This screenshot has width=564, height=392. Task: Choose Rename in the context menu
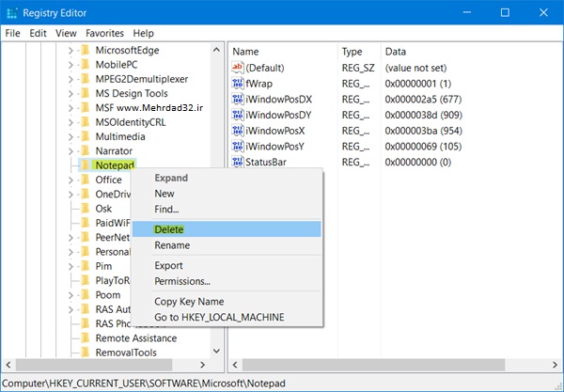click(227, 245)
